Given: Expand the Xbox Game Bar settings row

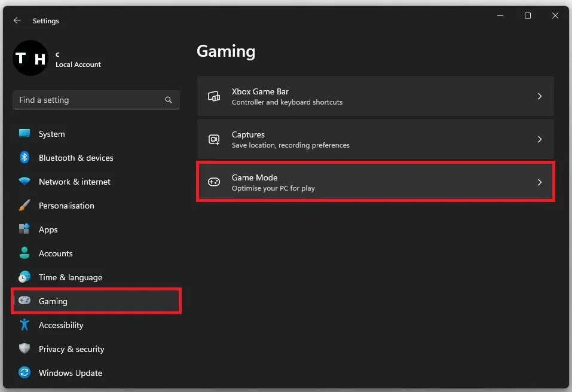Looking at the screenshot, I should click(x=540, y=96).
